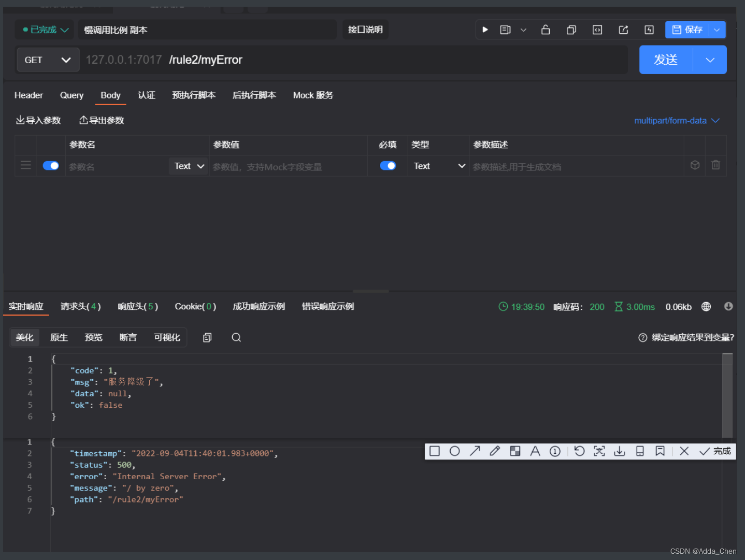Open the 请求头(4) tab
Viewport: 745px width, 560px height.
(81, 306)
